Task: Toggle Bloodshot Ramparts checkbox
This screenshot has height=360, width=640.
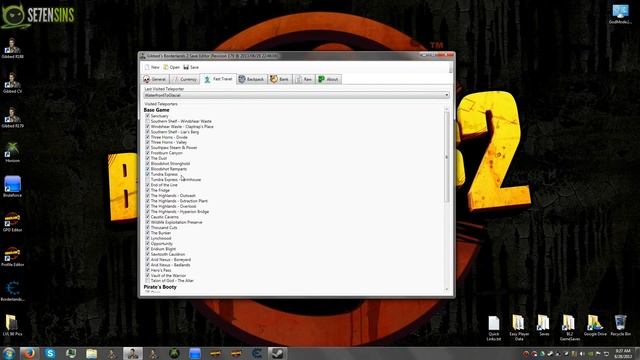Action: [x=148, y=169]
